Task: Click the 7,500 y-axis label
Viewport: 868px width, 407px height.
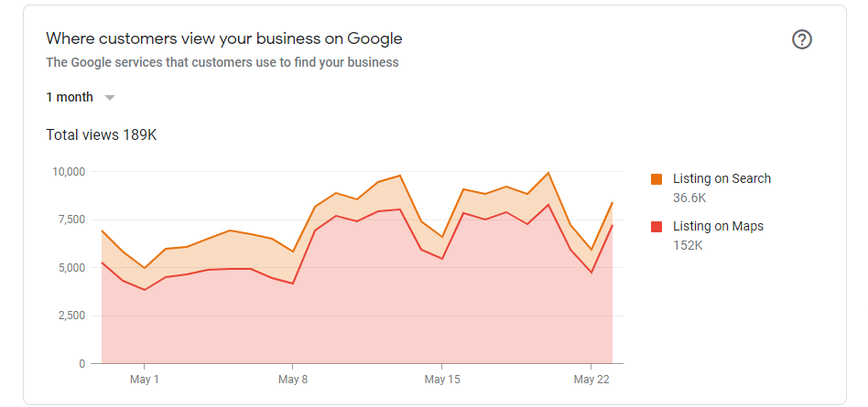Action: (x=71, y=220)
